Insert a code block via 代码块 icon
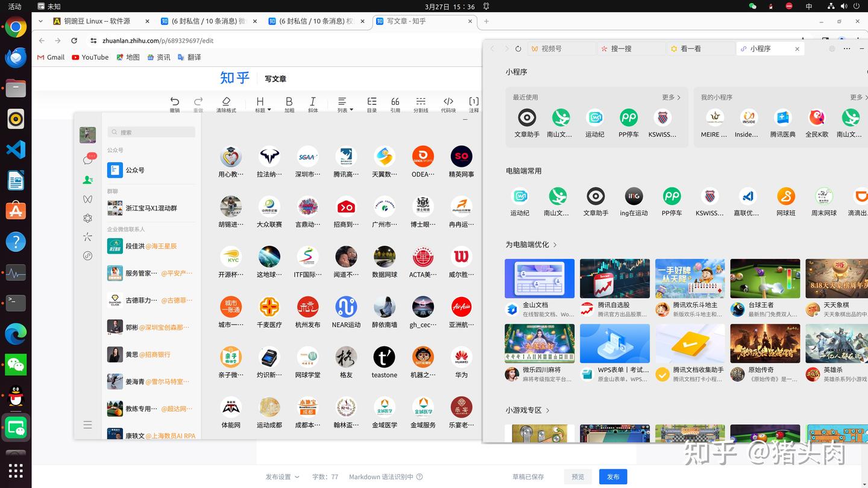The image size is (868, 488). [448, 102]
